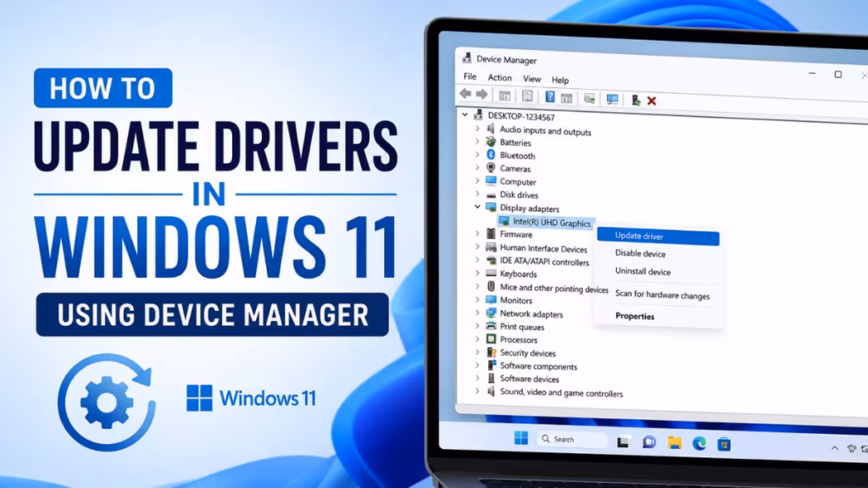Image resolution: width=868 pixels, height=488 pixels.
Task: Choose Disable device in context menu
Action: tap(640, 253)
